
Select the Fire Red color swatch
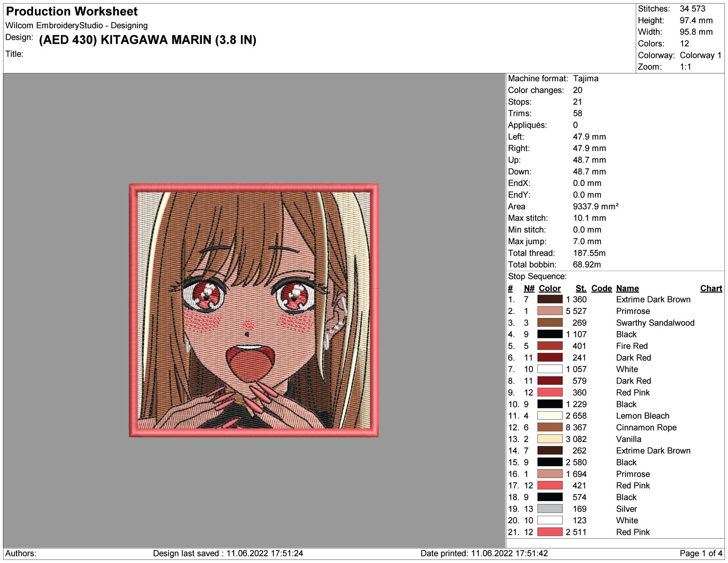(x=550, y=346)
